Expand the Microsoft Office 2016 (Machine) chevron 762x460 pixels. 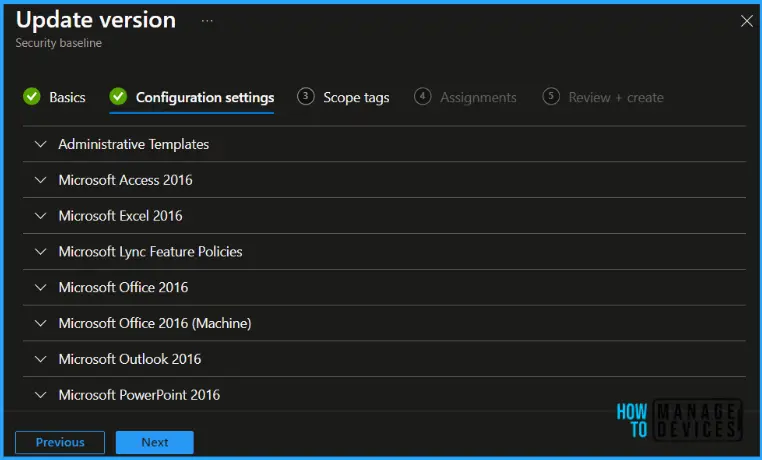click(41, 324)
